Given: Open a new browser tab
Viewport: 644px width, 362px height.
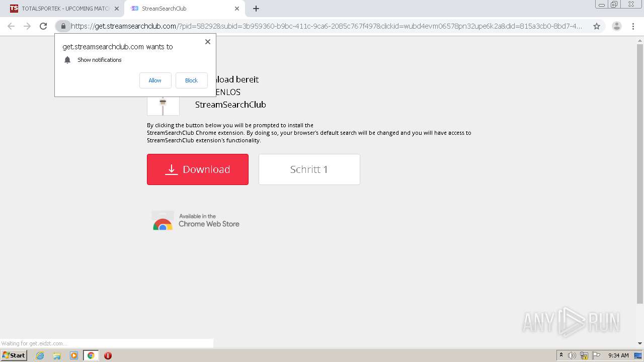Looking at the screenshot, I should (256, 9).
